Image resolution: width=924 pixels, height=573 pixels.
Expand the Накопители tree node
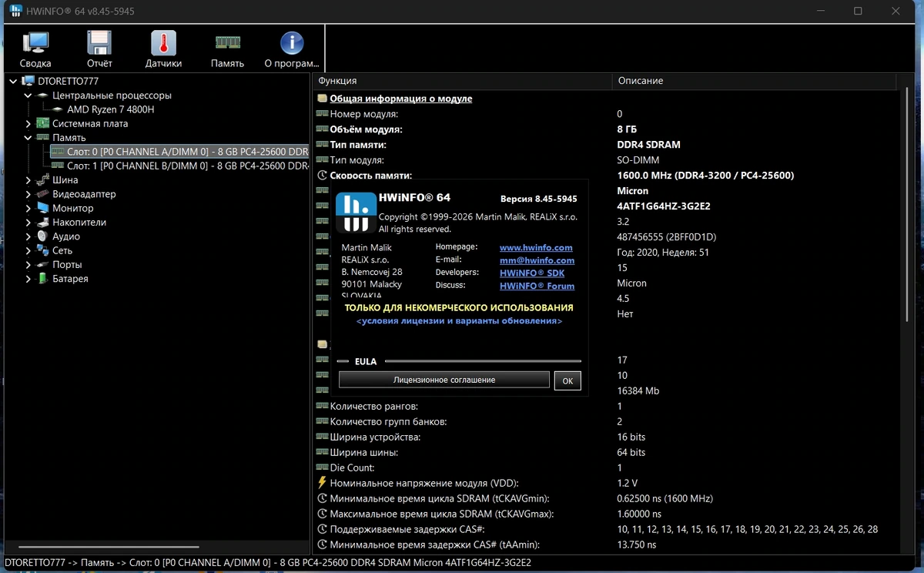pyautogui.click(x=28, y=222)
